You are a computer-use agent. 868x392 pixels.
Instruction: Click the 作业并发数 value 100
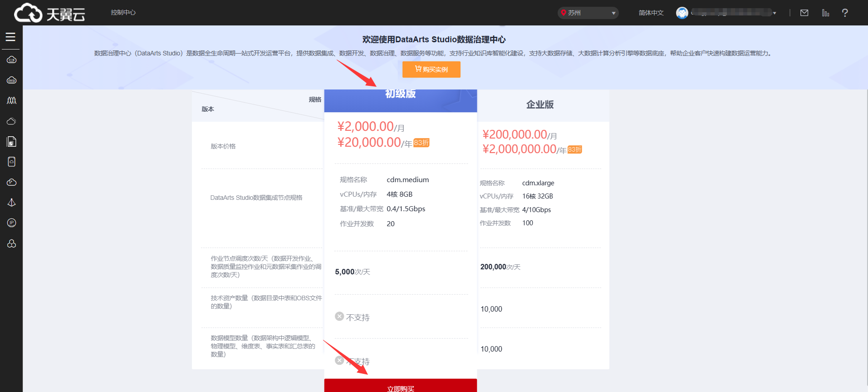[x=528, y=223]
